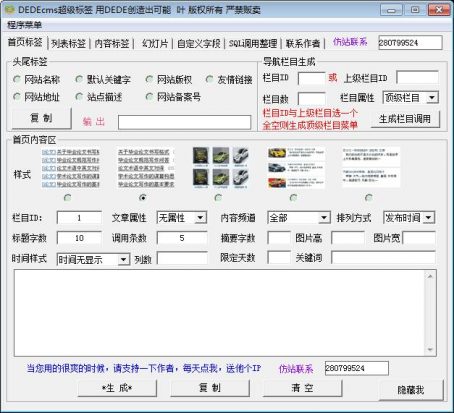The image size is (454, 413).
Task: Open the 内容频道 dropdown showing 全部
Action: point(299,218)
